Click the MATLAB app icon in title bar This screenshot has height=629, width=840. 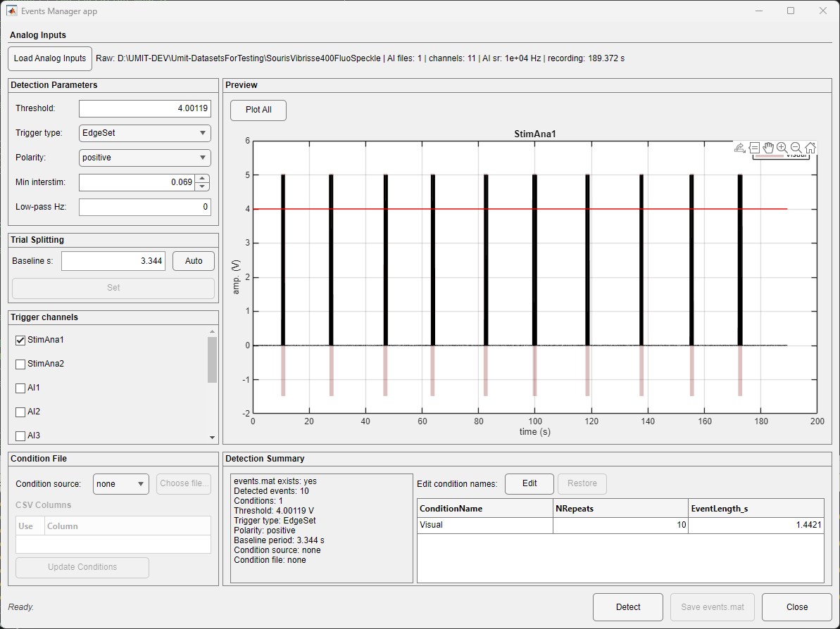pos(12,11)
